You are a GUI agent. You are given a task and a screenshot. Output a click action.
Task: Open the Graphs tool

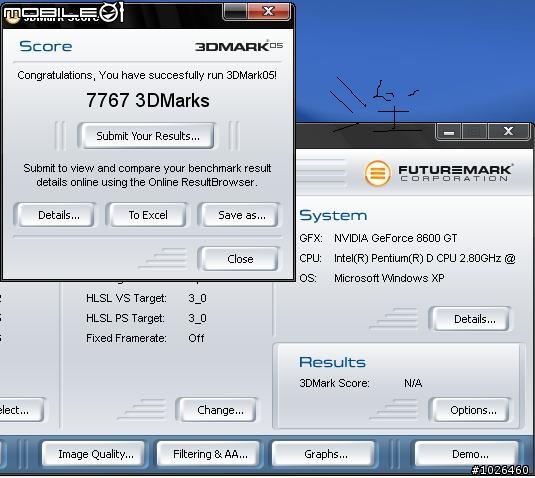(324, 454)
